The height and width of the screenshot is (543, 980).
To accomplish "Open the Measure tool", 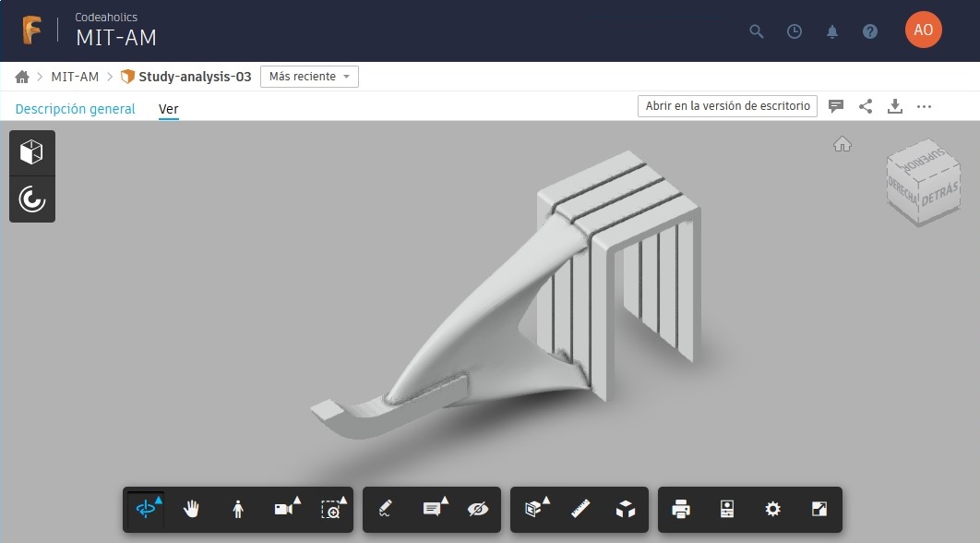I will pyautogui.click(x=582, y=509).
